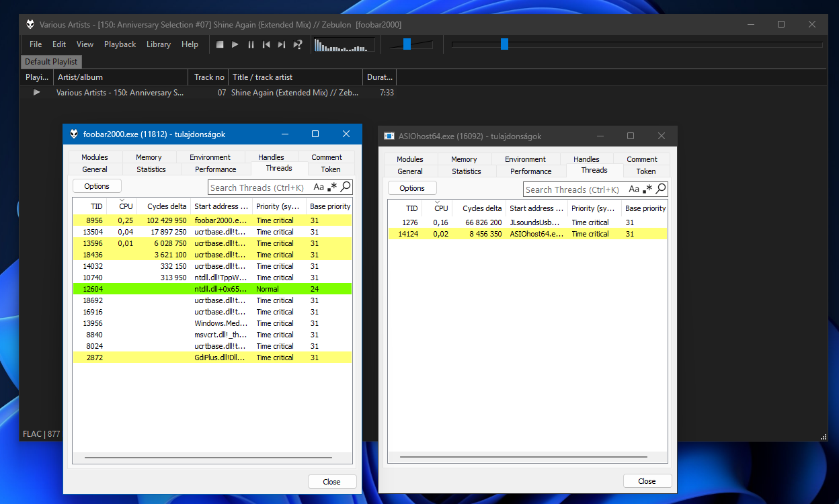
Task: Open the Playback menu
Action: [x=120, y=44]
